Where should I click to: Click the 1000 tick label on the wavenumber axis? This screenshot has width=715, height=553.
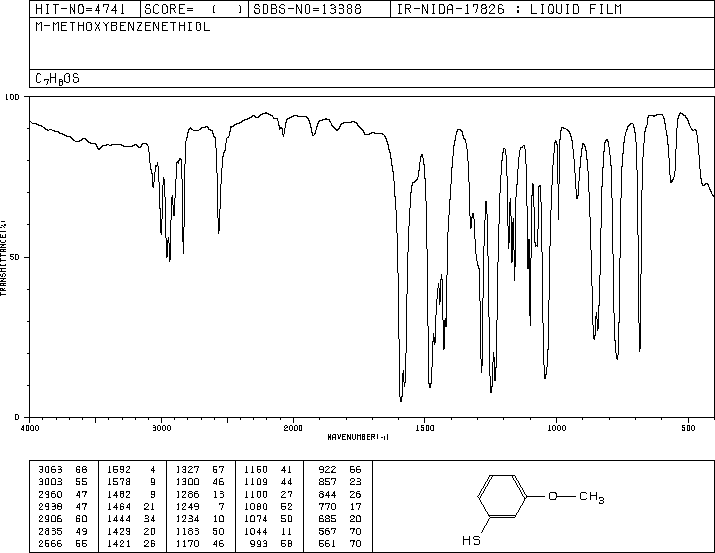pyautogui.click(x=556, y=428)
